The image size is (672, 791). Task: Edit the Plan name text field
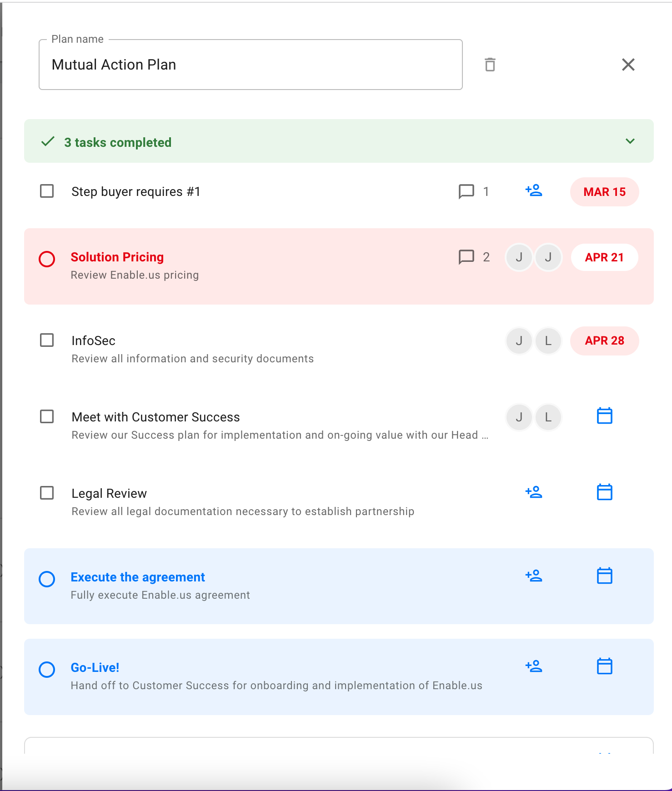pos(251,65)
